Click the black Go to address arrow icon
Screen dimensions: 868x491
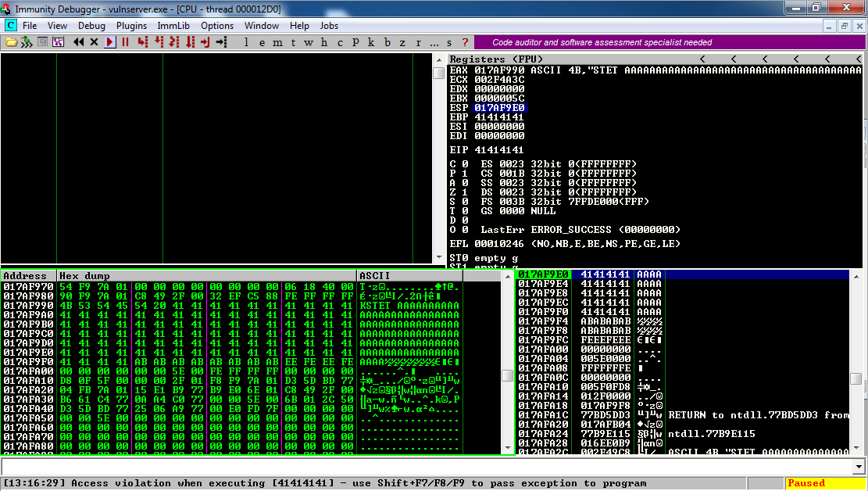[221, 42]
